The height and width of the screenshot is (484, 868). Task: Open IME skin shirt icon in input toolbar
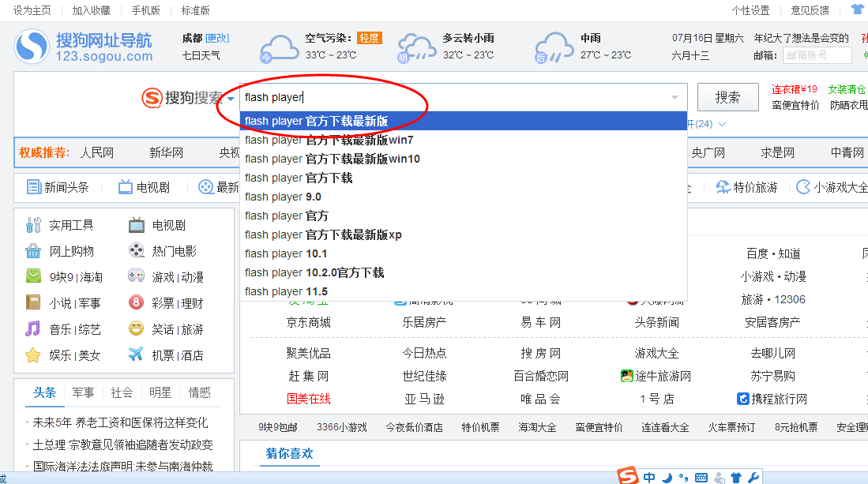[x=735, y=478]
